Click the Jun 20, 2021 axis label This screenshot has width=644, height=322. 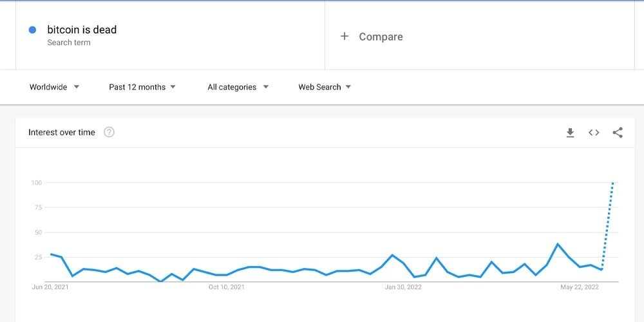(x=50, y=287)
